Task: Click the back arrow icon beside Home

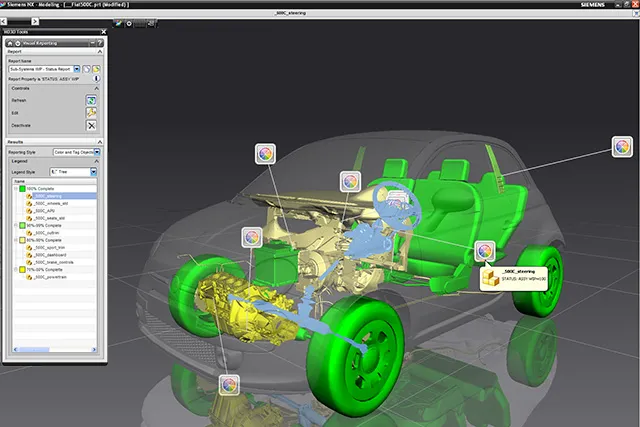Action: pos(18,43)
